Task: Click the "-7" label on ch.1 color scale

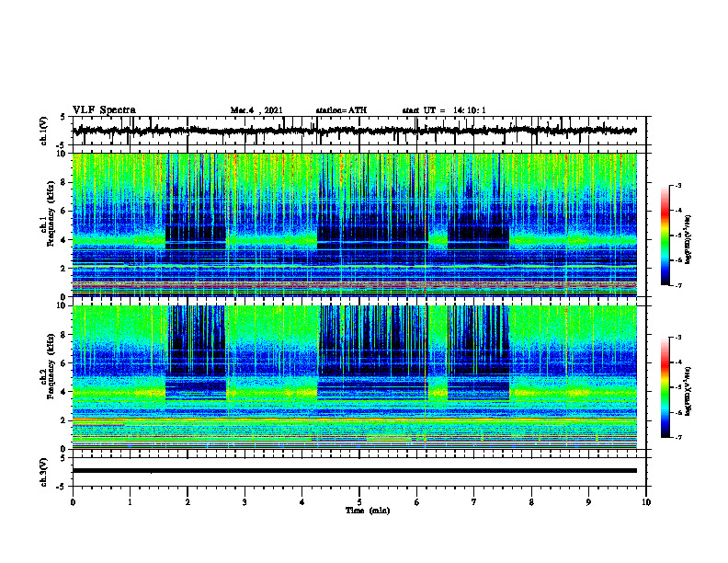Action: 678,285
